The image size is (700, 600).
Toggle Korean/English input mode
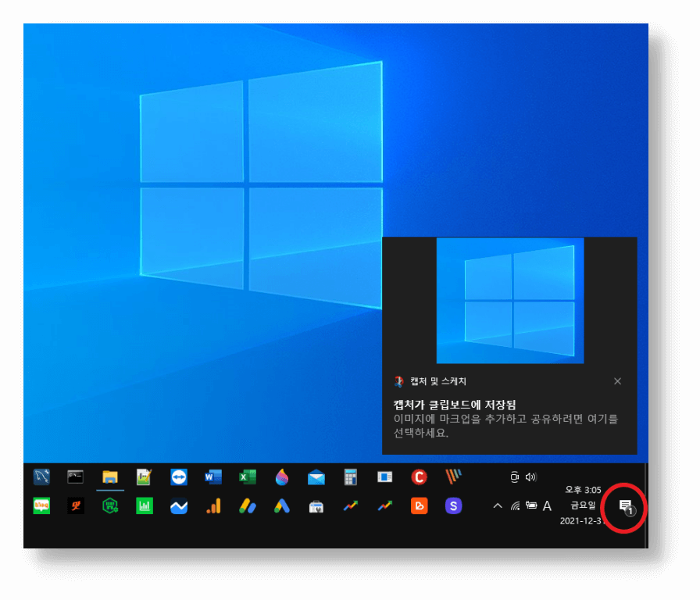(547, 506)
